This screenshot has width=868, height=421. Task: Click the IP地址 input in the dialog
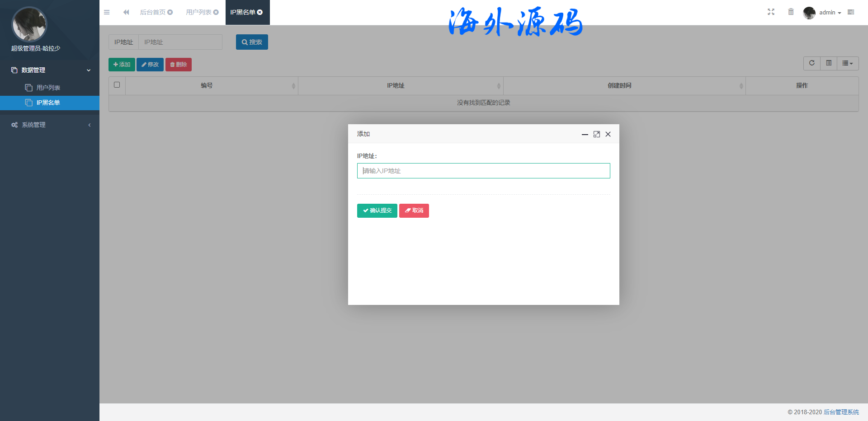pyautogui.click(x=483, y=171)
